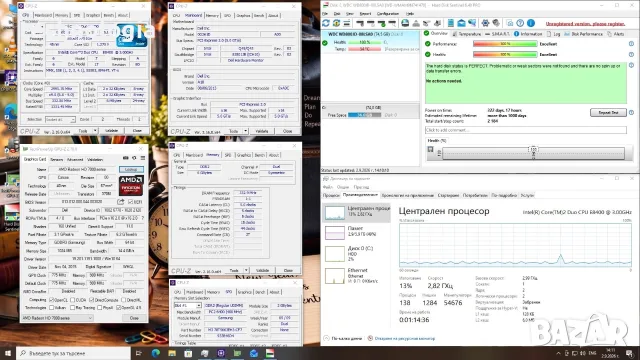Open Microsoft Store from the taskbar
The height and width of the screenshot is (360, 640).
point(188,353)
